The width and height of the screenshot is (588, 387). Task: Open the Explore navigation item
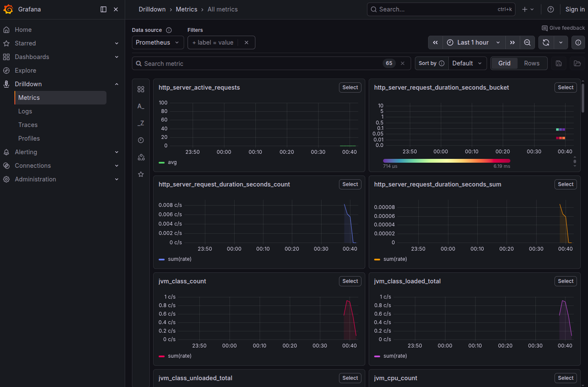[25, 71]
